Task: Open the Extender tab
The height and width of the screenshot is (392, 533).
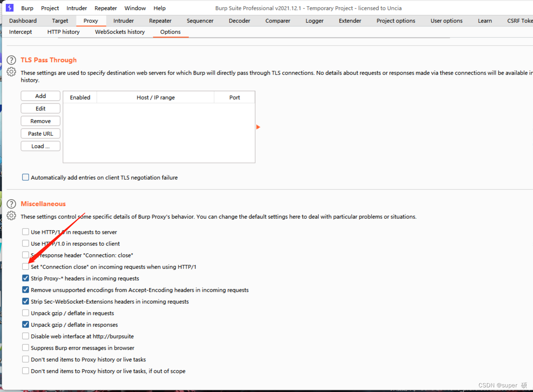Action: click(350, 21)
